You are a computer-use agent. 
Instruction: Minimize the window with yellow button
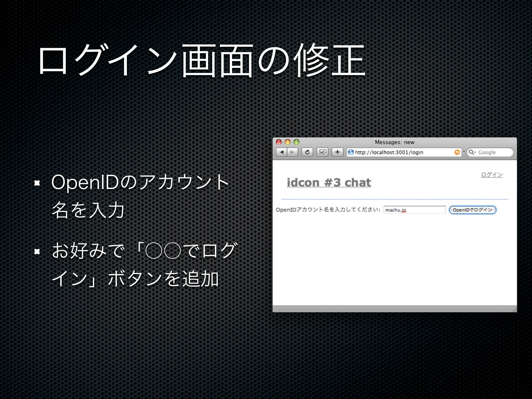288,142
